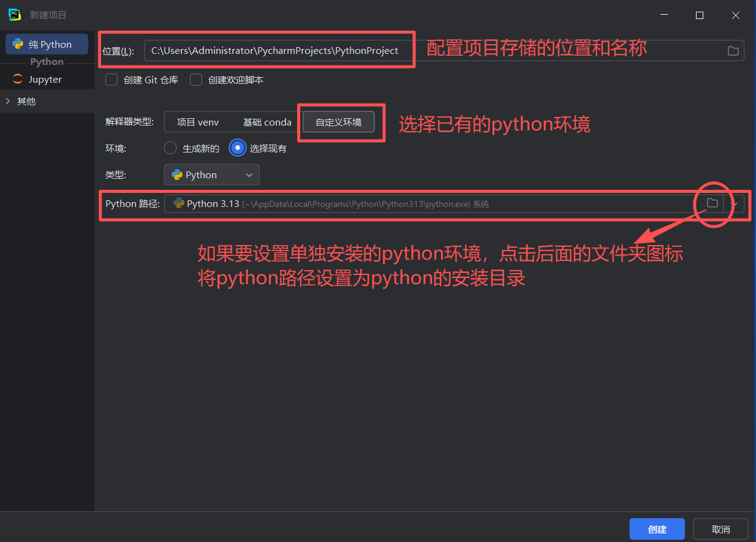This screenshot has width=756, height=542.
Task: Click the Python icon next to 纯 Python
Action: (18, 44)
